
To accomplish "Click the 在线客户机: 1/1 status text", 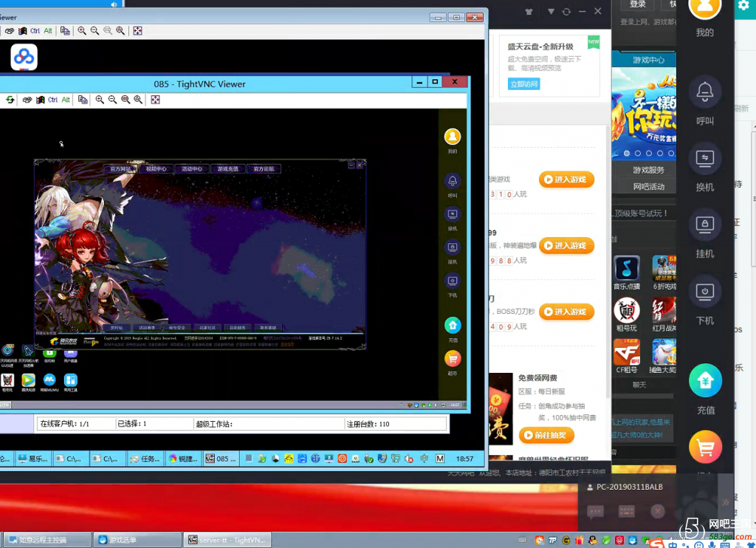I will [65, 424].
